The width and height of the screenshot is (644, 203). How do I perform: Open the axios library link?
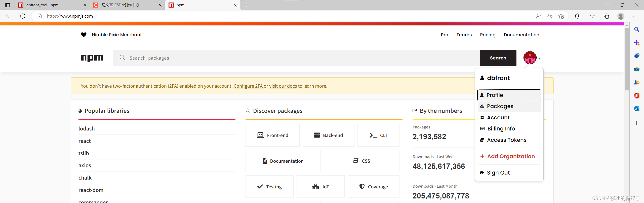[x=85, y=165]
